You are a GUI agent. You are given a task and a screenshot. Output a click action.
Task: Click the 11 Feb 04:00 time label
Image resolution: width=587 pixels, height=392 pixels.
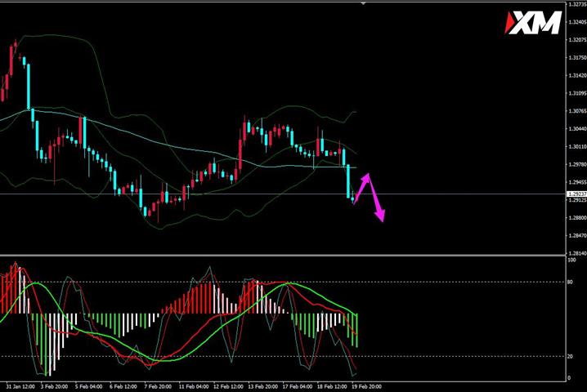194,386
